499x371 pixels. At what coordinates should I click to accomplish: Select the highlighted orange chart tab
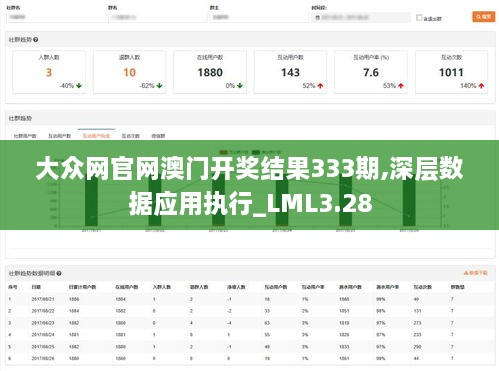96,136
